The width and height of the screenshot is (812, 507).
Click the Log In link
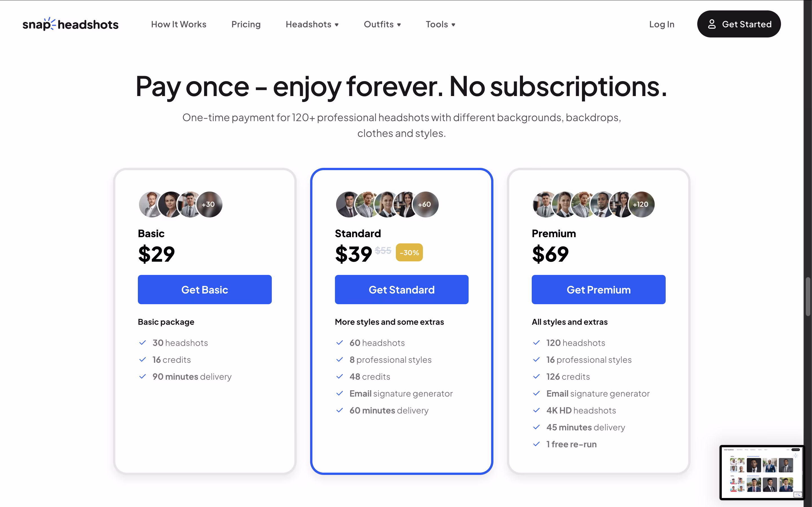point(662,24)
